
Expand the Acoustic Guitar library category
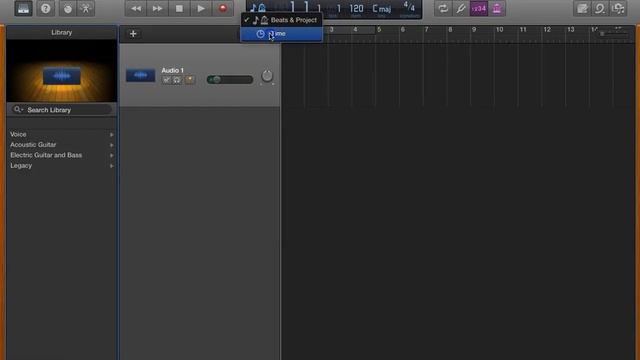point(62,145)
